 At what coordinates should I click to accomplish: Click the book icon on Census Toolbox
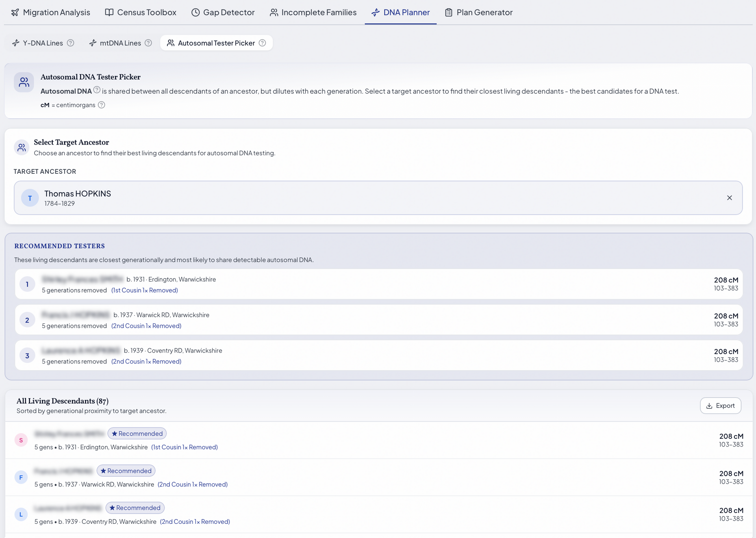[x=109, y=12]
